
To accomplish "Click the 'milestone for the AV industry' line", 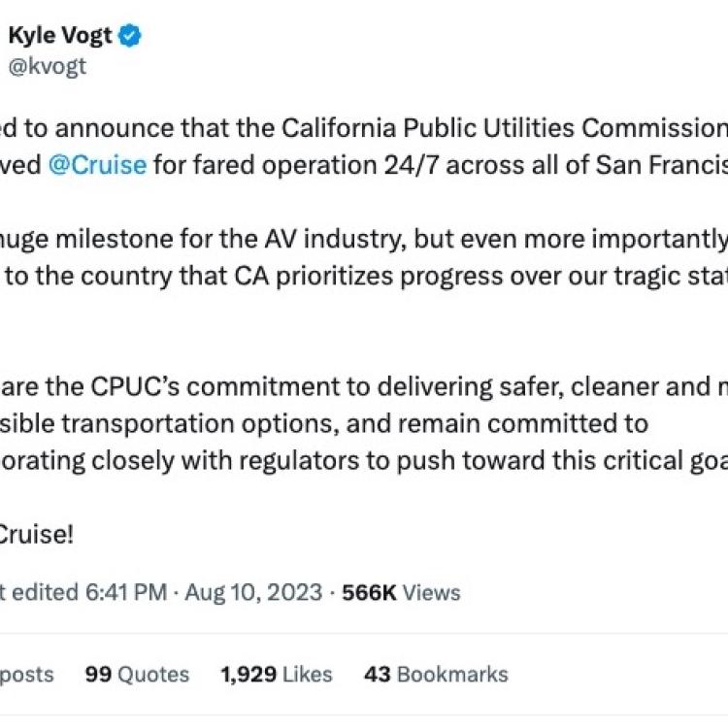I will coord(364,240).
